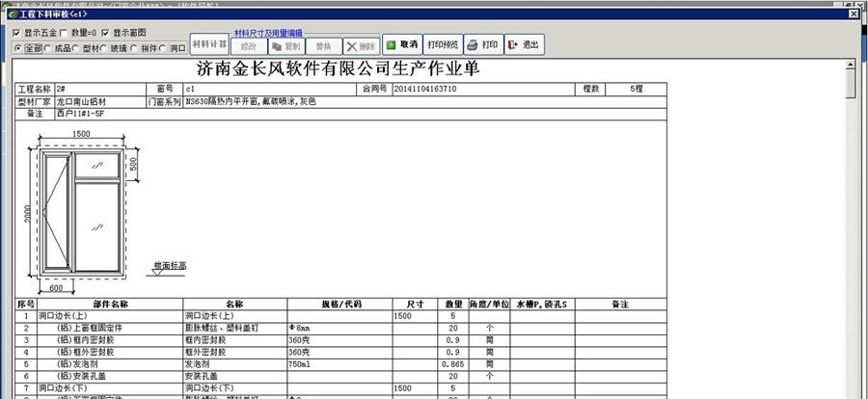Click the report title 济南金长风软件有限公司生产作业单
This screenshot has height=399, width=868.
click(x=339, y=69)
